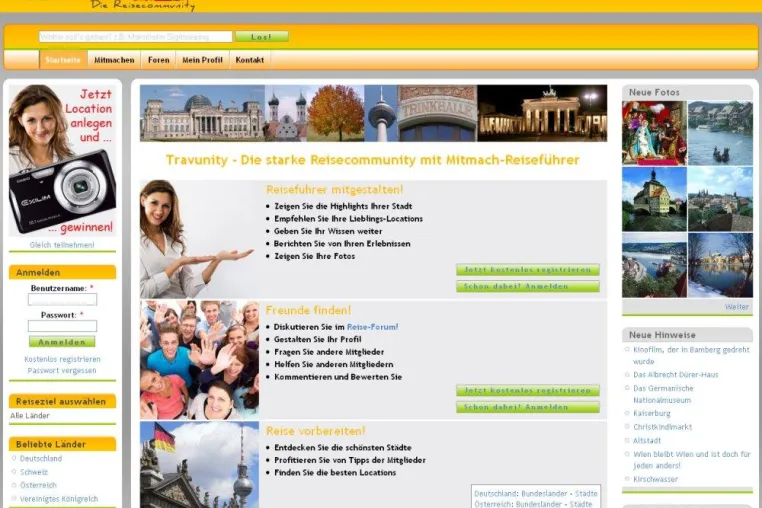Click the Travunity Reisecommunity headline
The height and width of the screenshot is (508, 762).
tap(373, 160)
